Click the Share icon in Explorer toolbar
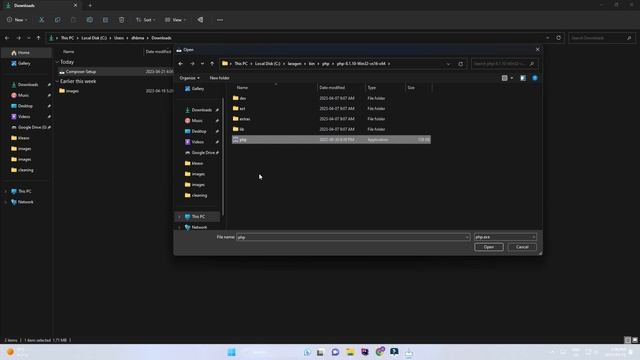 point(105,20)
